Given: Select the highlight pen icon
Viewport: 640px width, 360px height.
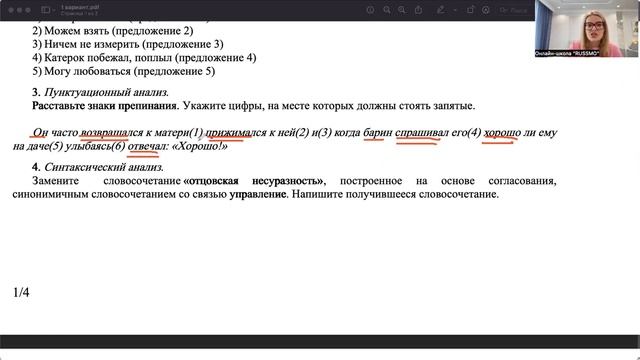Looking at the screenshot, I should (x=441, y=10).
